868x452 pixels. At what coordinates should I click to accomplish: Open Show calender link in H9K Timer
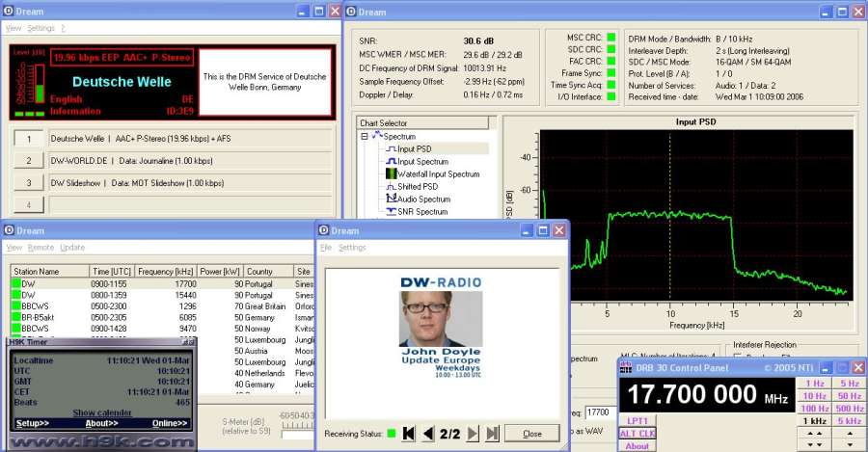(102, 412)
